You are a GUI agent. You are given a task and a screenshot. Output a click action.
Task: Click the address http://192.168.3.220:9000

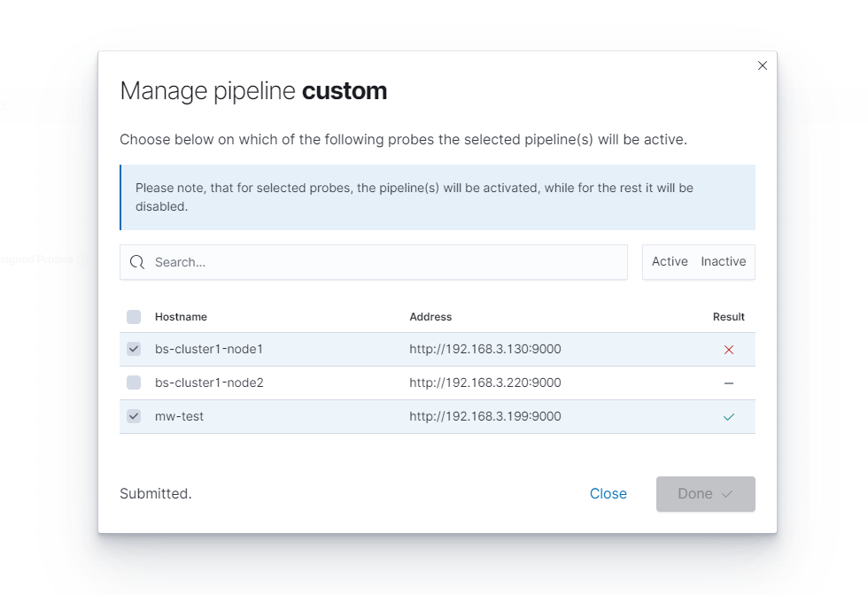[484, 383]
